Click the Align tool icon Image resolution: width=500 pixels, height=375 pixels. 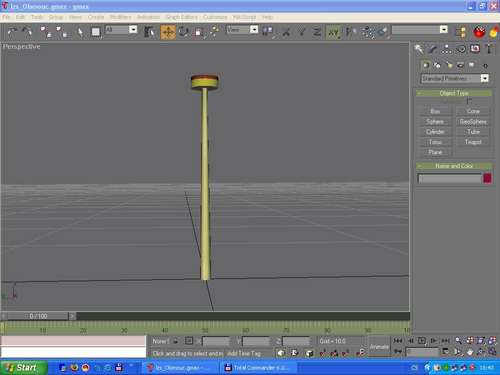click(x=383, y=32)
